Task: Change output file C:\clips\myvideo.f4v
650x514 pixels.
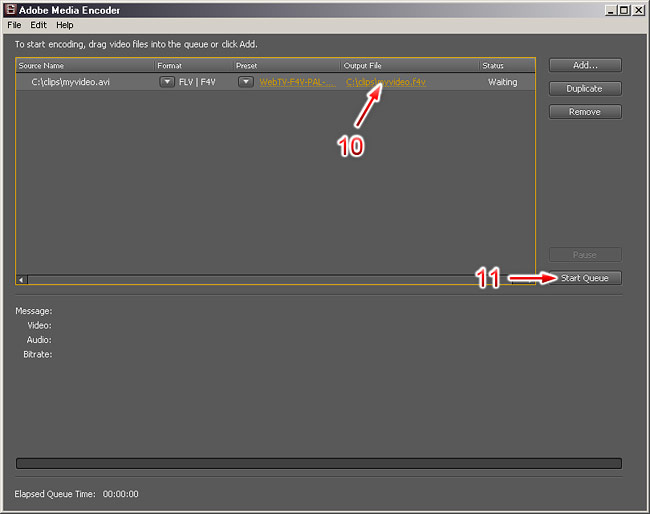Action: pos(386,82)
